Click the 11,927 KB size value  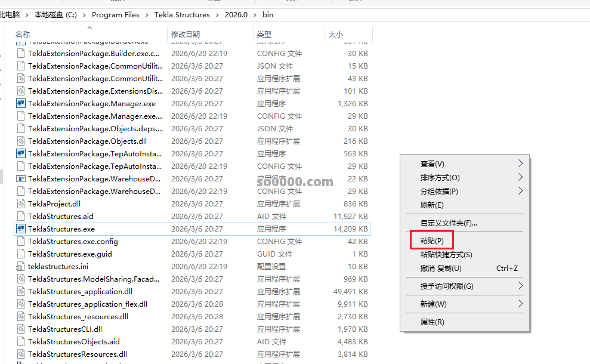[350, 217]
